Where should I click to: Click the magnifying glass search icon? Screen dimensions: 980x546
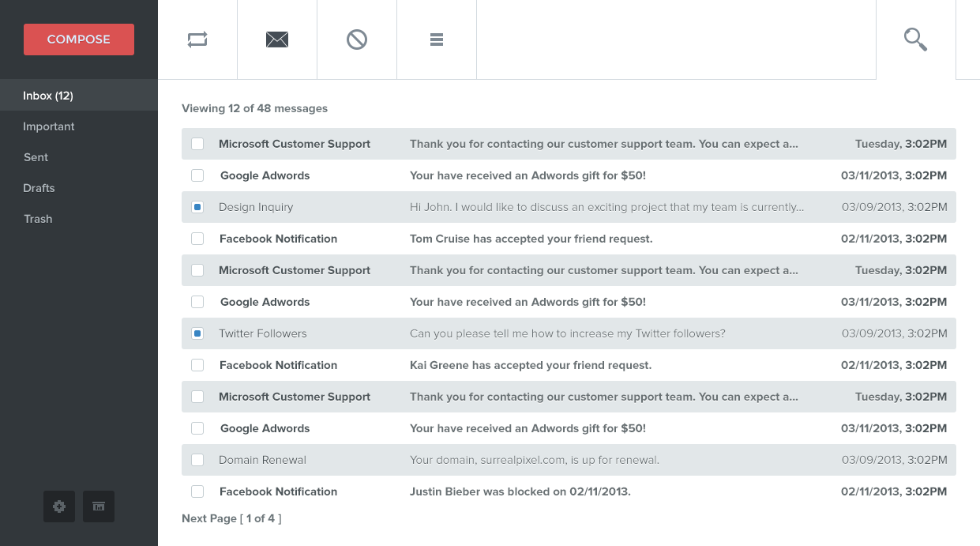point(915,40)
